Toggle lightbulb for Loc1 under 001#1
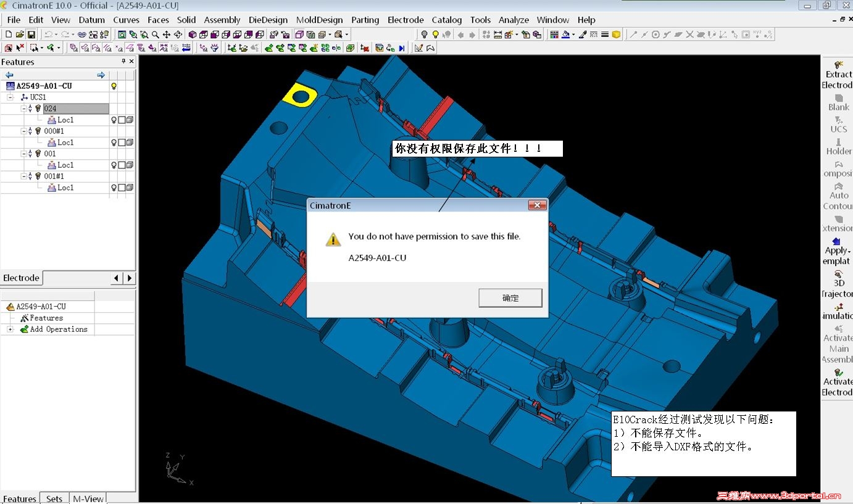The image size is (853, 504). (x=114, y=188)
